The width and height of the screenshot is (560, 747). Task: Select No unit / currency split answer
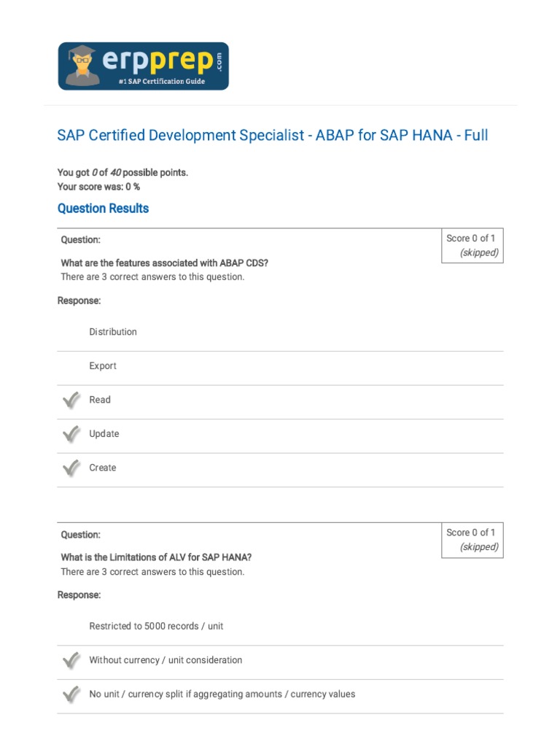pyautogui.click(x=222, y=694)
